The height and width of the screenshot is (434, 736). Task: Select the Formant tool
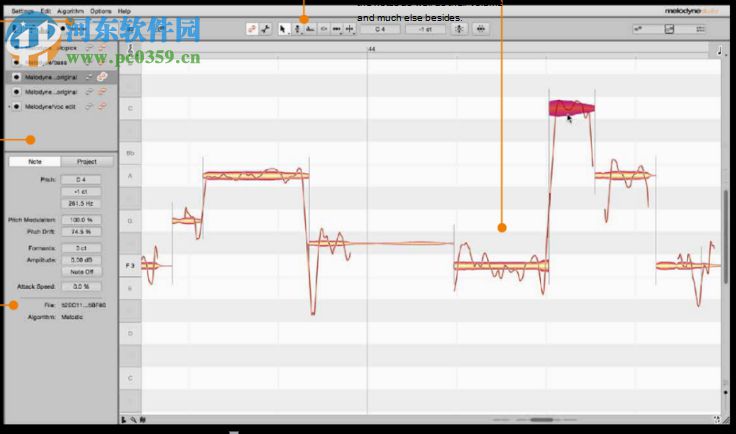coord(310,29)
